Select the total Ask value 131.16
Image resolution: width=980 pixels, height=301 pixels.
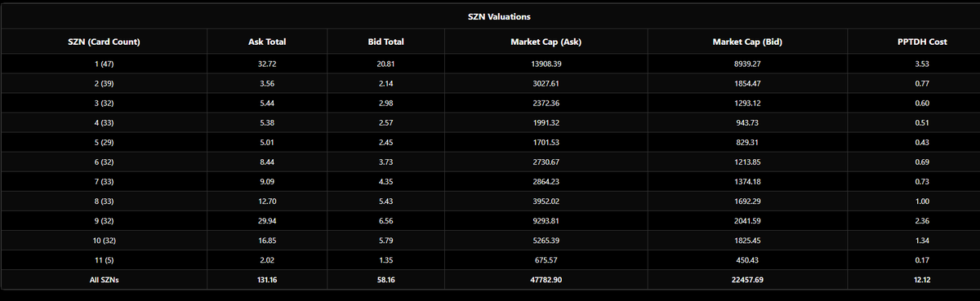click(x=267, y=281)
